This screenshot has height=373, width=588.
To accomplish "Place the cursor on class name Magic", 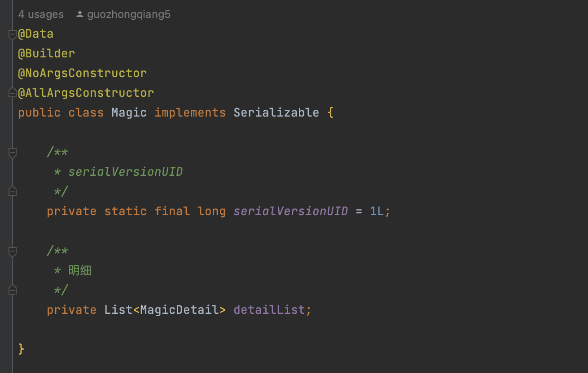I will pos(129,113).
